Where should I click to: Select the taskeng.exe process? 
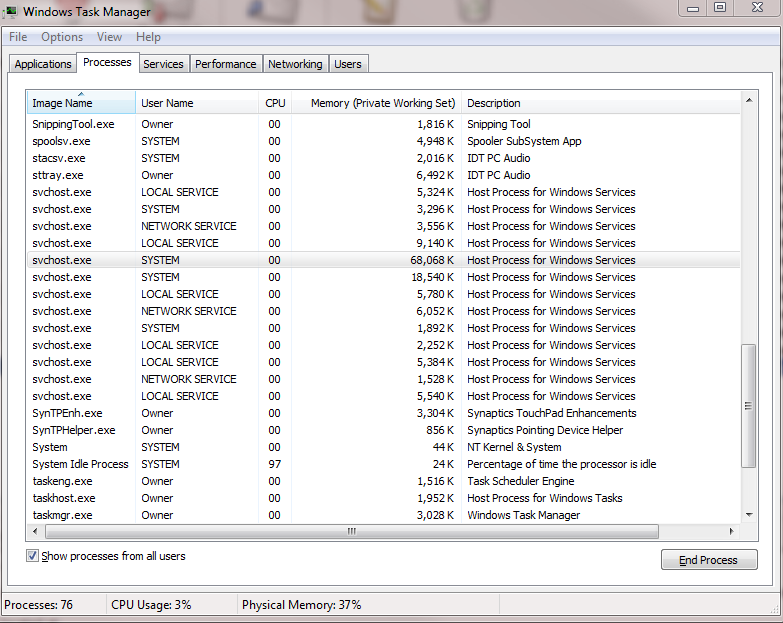(x=384, y=481)
